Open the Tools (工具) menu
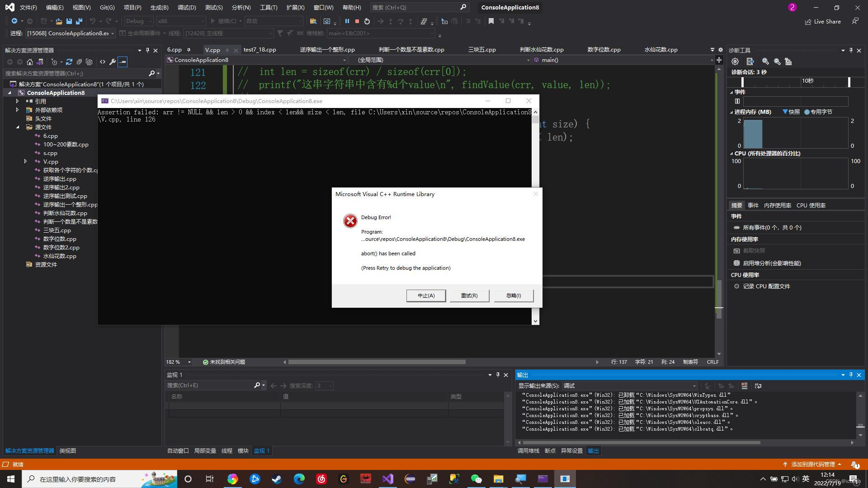The width and height of the screenshot is (868, 488). click(x=269, y=7)
